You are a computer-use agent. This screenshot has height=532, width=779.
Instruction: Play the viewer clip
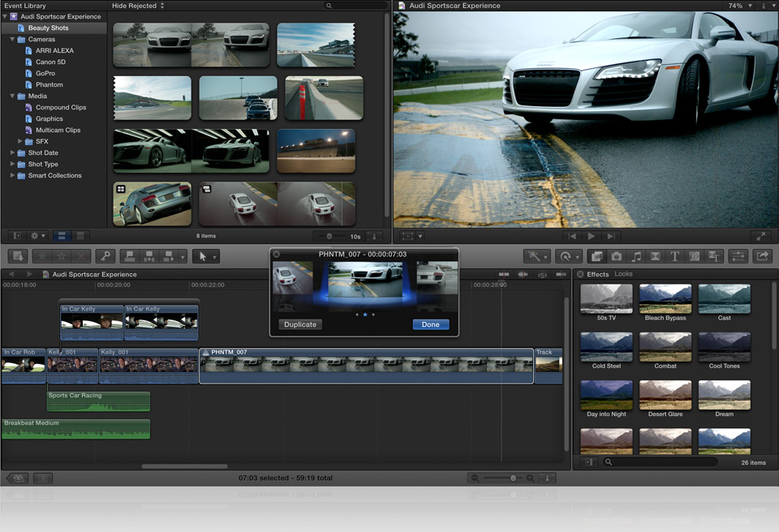592,237
